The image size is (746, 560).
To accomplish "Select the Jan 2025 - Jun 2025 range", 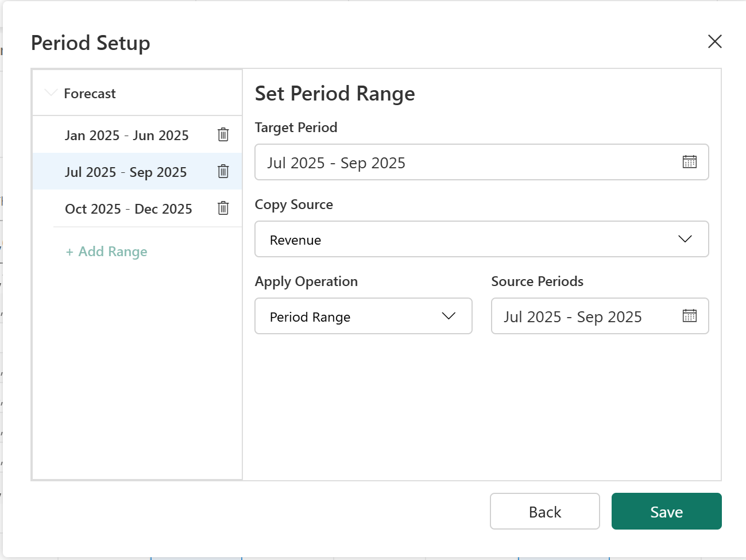I will tap(126, 136).
